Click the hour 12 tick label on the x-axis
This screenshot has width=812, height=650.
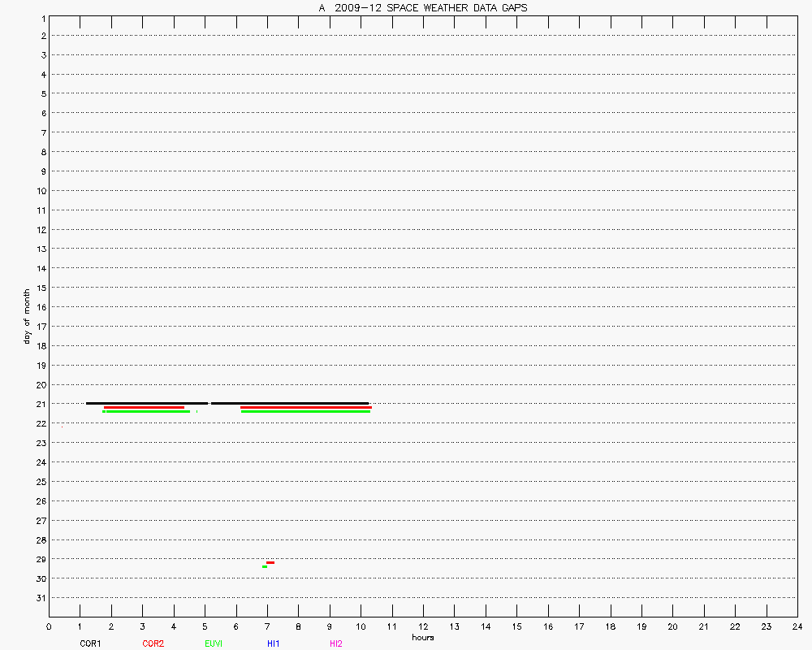(x=423, y=626)
